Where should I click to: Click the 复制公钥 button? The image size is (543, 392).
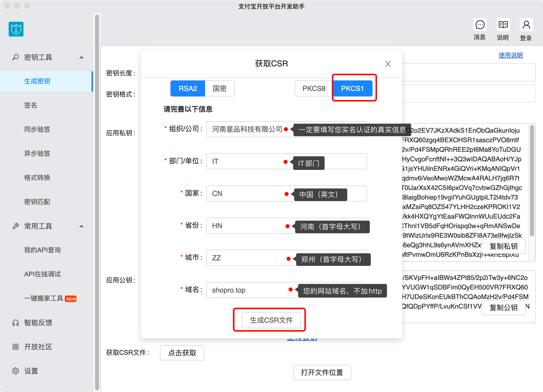tap(504, 307)
